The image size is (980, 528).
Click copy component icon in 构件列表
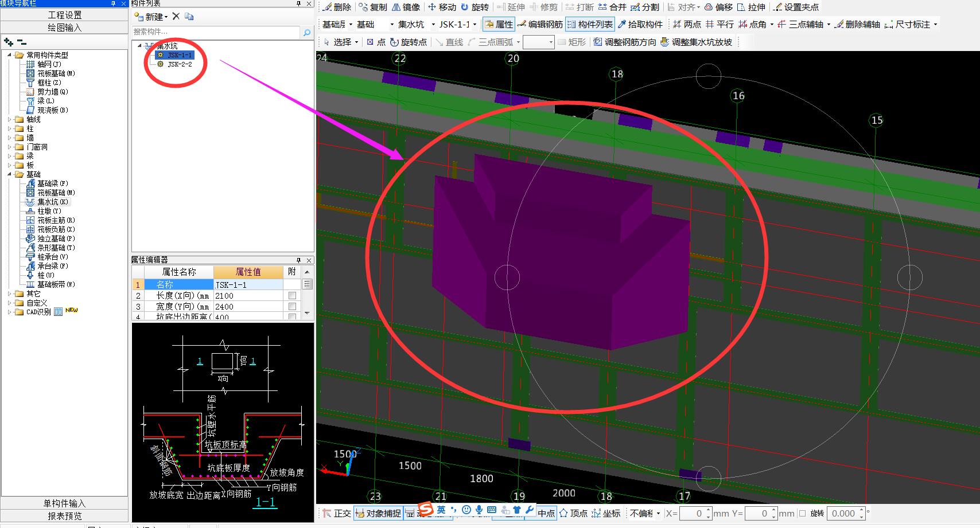tap(189, 17)
